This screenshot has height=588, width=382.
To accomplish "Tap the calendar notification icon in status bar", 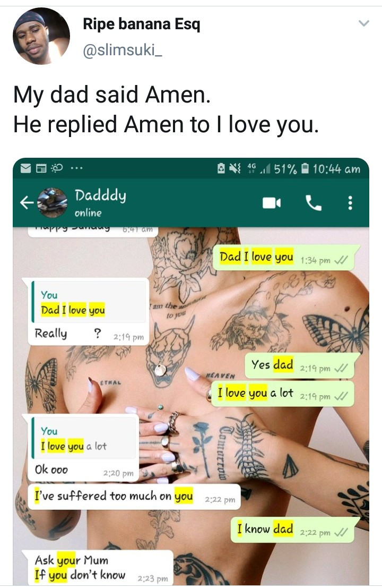I will (x=41, y=168).
